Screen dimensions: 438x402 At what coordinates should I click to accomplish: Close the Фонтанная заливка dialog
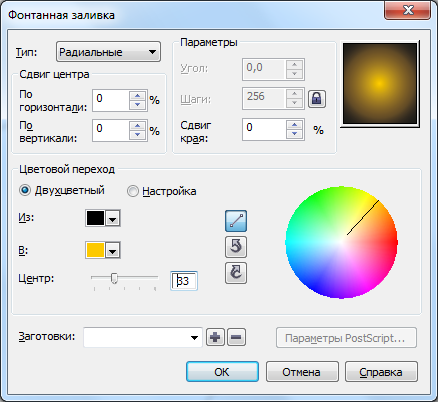click(x=408, y=10)
